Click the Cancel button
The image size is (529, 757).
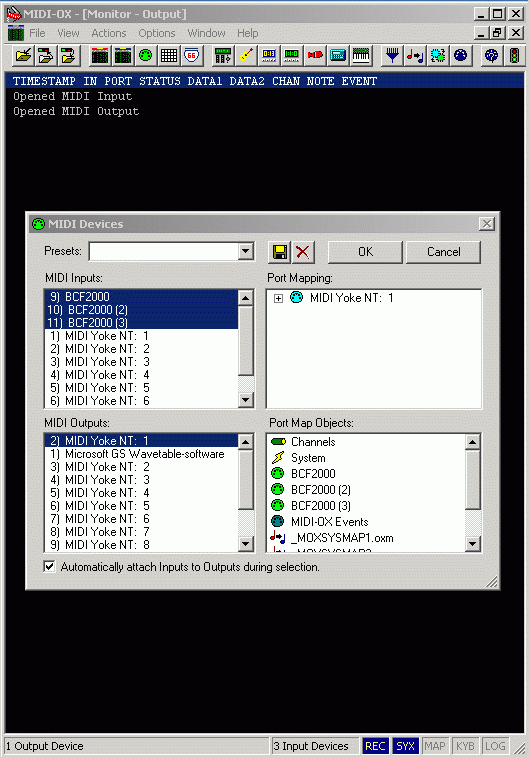444,252
